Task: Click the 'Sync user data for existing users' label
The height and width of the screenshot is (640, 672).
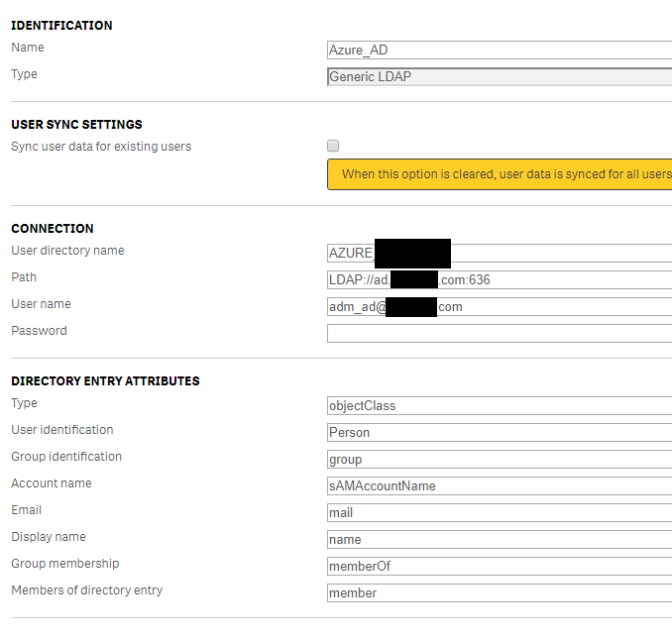Action: pyautogui.click(x=101, y=147)
